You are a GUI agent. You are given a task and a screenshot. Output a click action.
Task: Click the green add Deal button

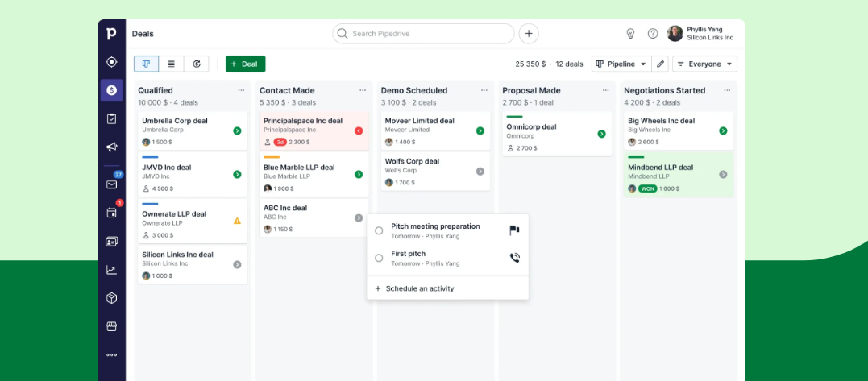point(245,64)
